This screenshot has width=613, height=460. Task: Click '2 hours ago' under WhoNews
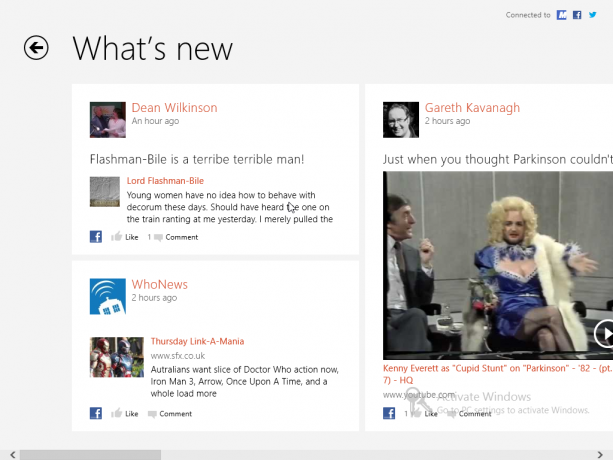click(x=154, y=298)
